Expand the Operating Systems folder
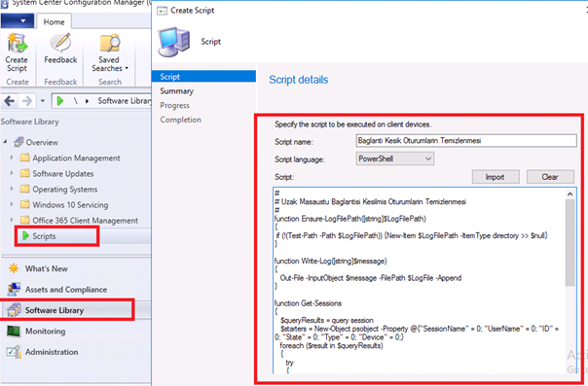 pyautogui.click(x=12, y=189)
